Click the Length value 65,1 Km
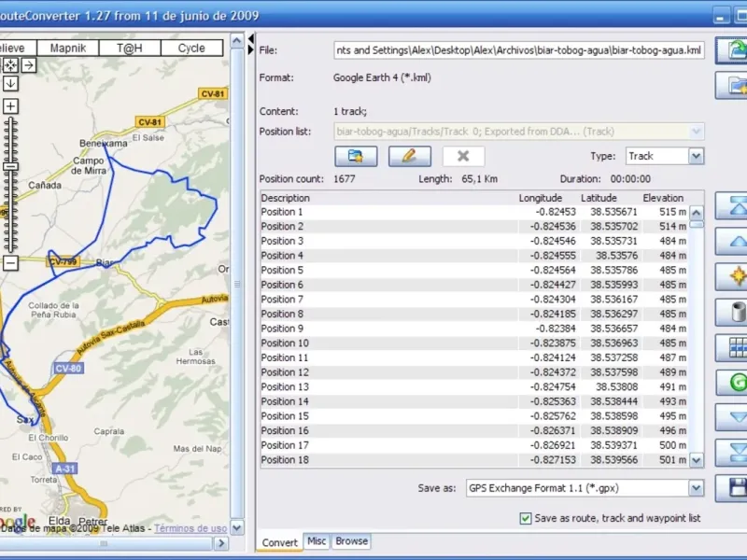This screenshot has height=560, width=747. click(x=479, y=179)
